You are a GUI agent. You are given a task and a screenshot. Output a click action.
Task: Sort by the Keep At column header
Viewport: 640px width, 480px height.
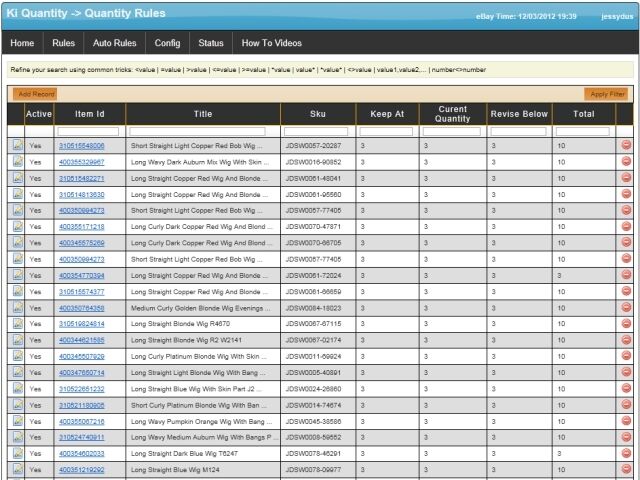[387, 114]
